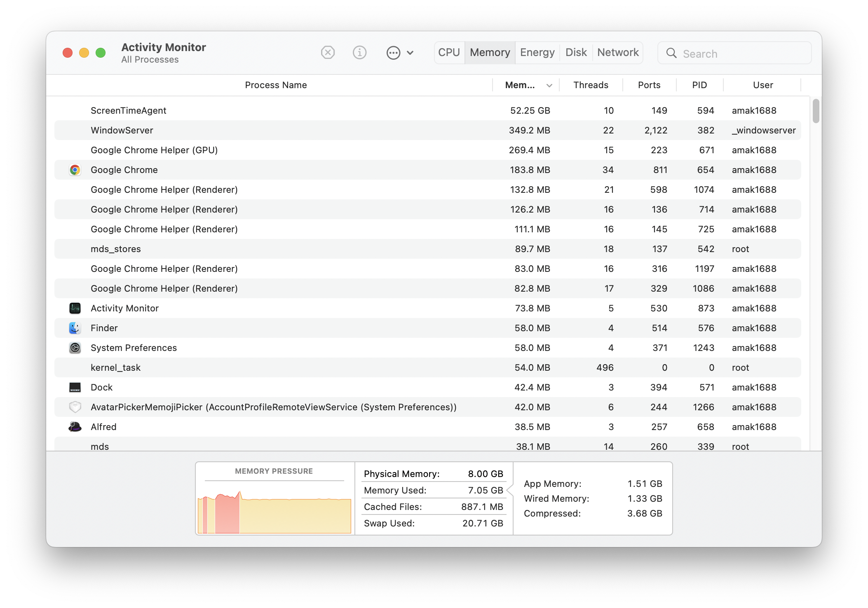
Task: Click the Google Chrome app icon
Action: click(x=75, y=170)
